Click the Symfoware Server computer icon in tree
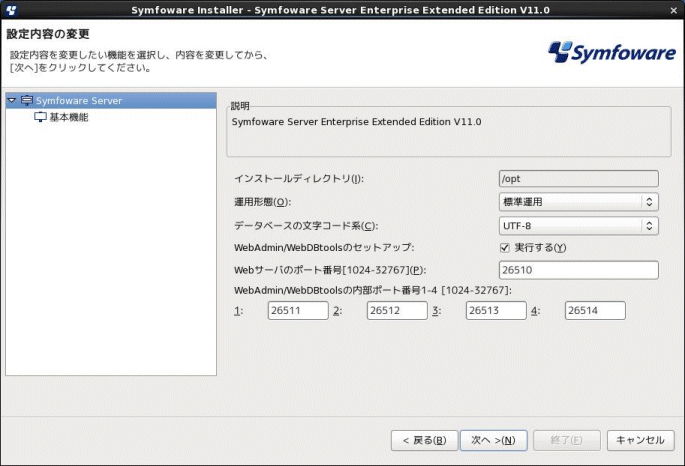Viewport: 685px width, 466px height. pos(27,100)
